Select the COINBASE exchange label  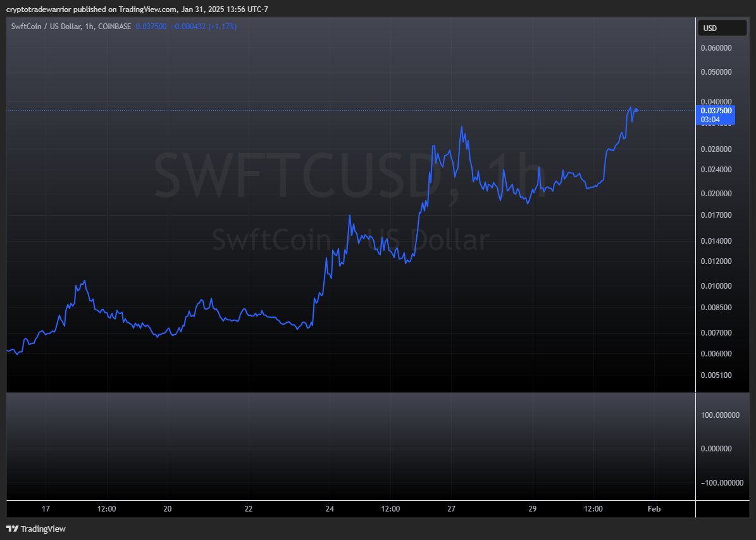click(x=114, y=27)
